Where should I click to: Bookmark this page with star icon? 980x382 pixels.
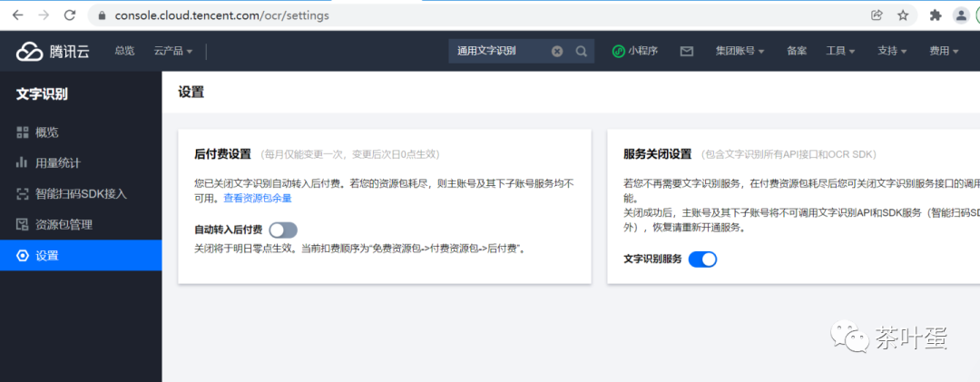pyautogui.click(x=903, y=15)
